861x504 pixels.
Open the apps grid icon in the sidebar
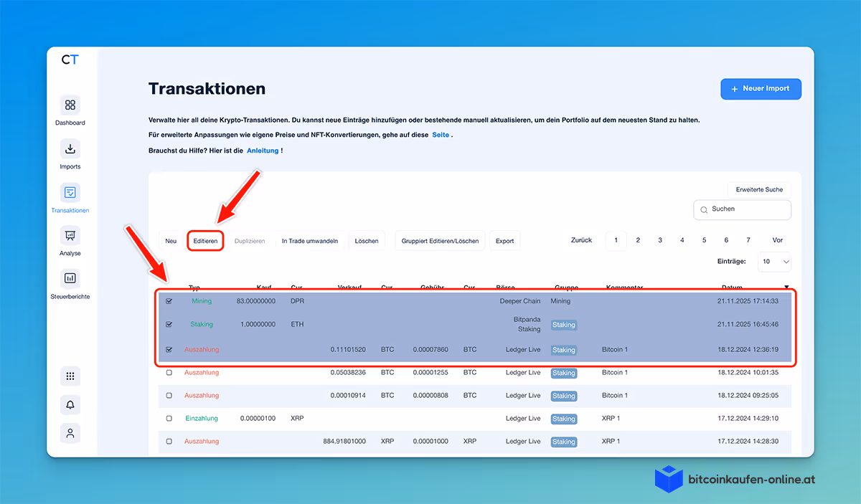pos(70,376)
